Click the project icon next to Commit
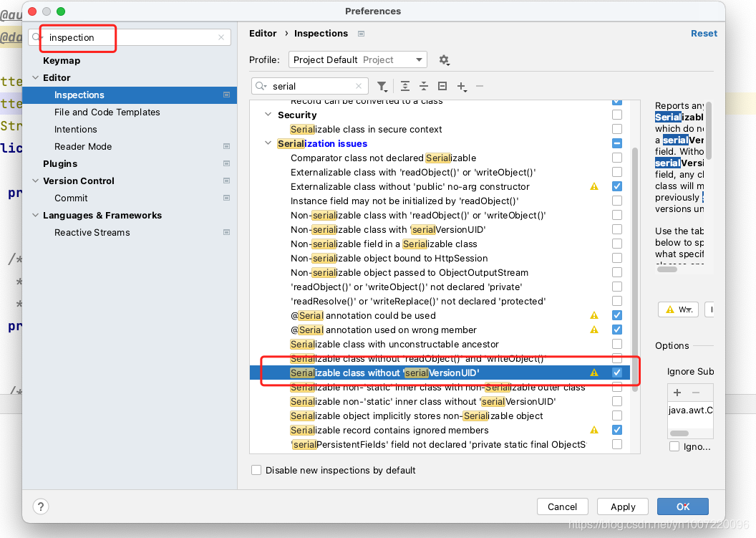Viewport: 756px width, 538px height. pyautogui.click(x=227, y=198)
